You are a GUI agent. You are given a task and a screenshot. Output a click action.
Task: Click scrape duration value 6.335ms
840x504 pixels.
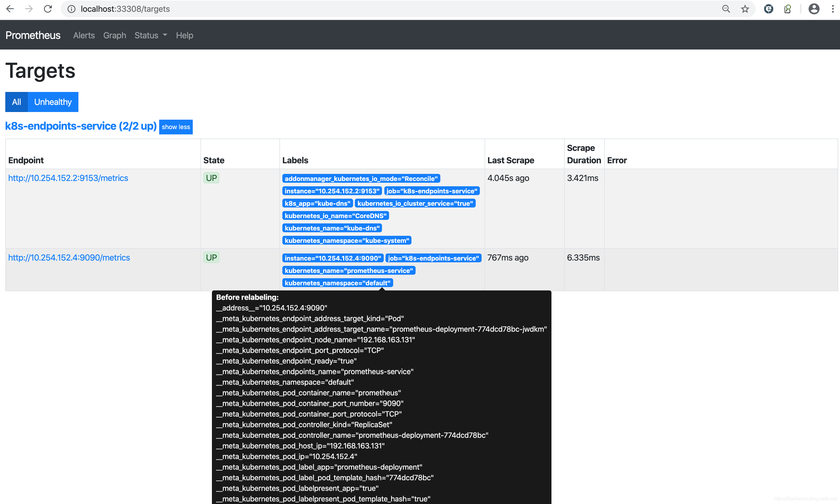583,257
